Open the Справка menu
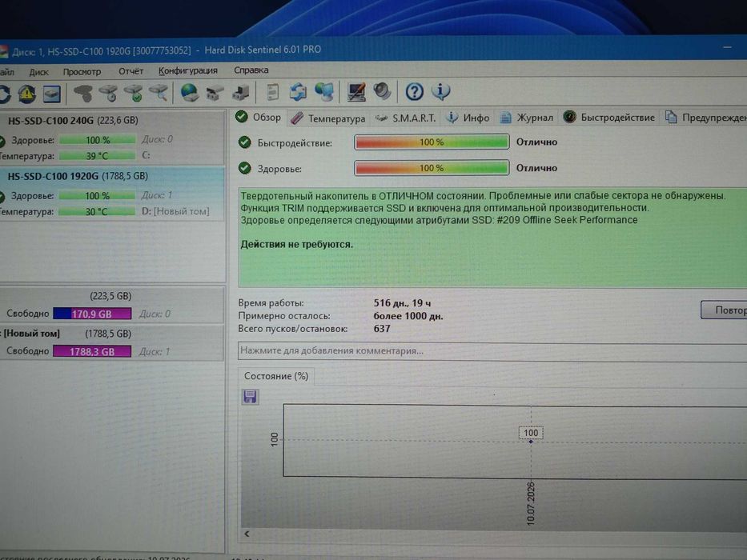Screen dimensions: 747x560 pyautogui.click(x=251, y=70)
